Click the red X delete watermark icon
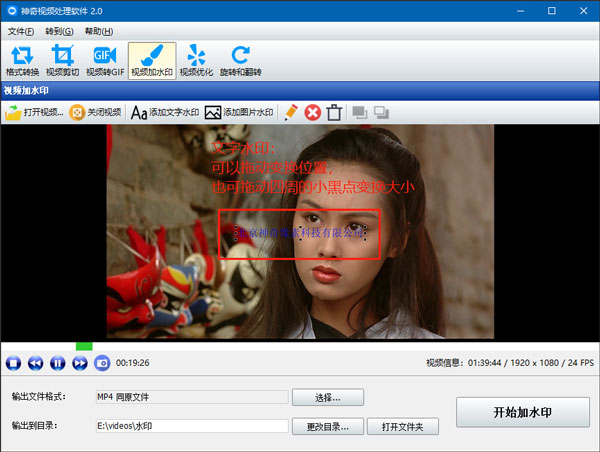 [x=313, y=113]
